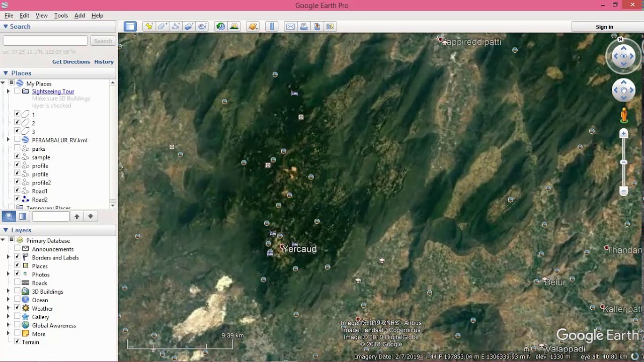Expand the Borders and Labels layer
644x362 pixels.
(x=8, y=257)
